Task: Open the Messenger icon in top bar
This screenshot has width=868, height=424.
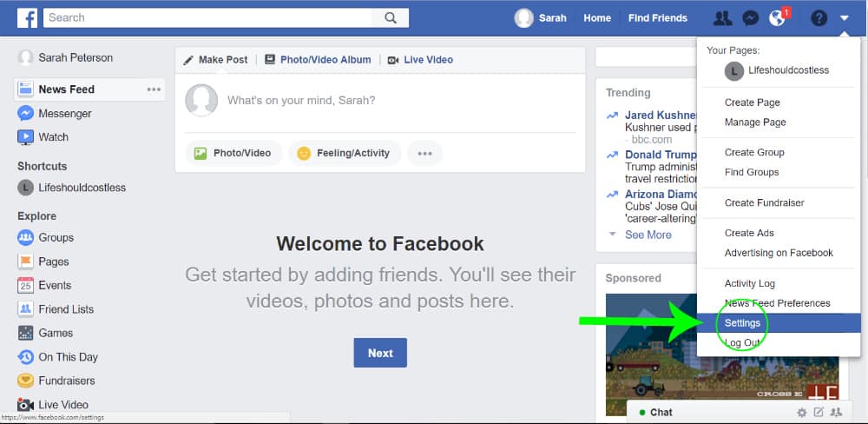Action: [750, 18]
